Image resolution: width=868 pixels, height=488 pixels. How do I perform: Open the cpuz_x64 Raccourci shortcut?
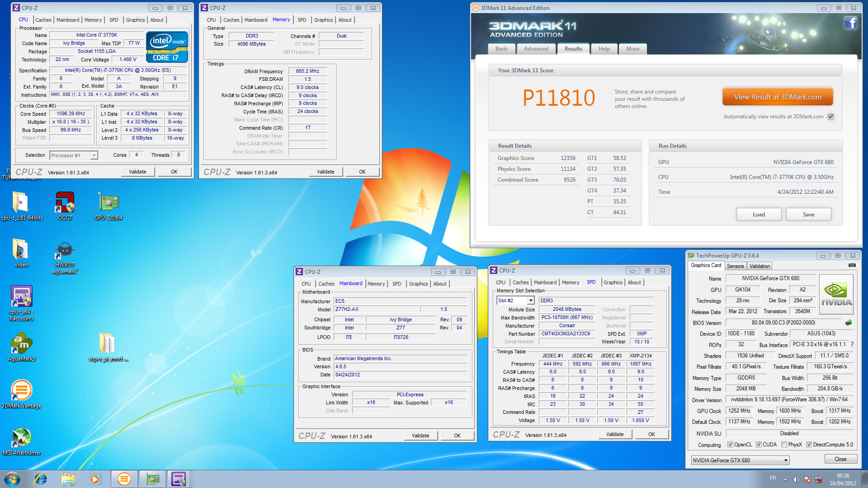pyautogui.click(x=21, y=303)
